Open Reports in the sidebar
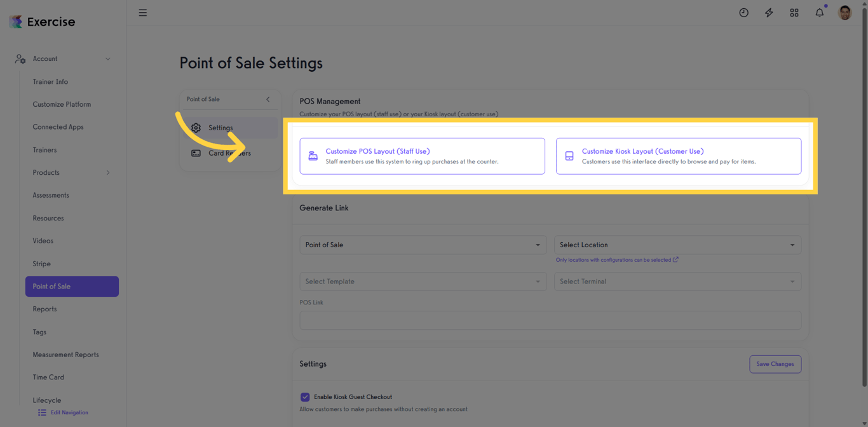 pos(44,309)
